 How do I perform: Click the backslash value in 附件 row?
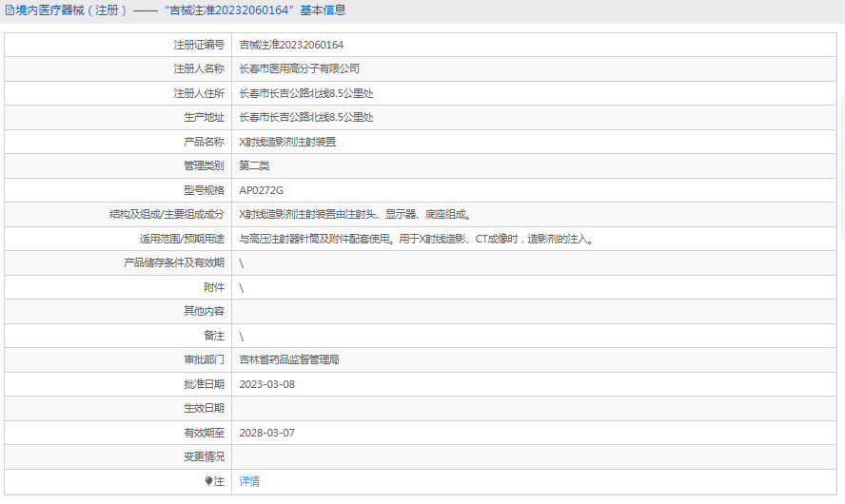pyautogui.click(x=242, y=288)
